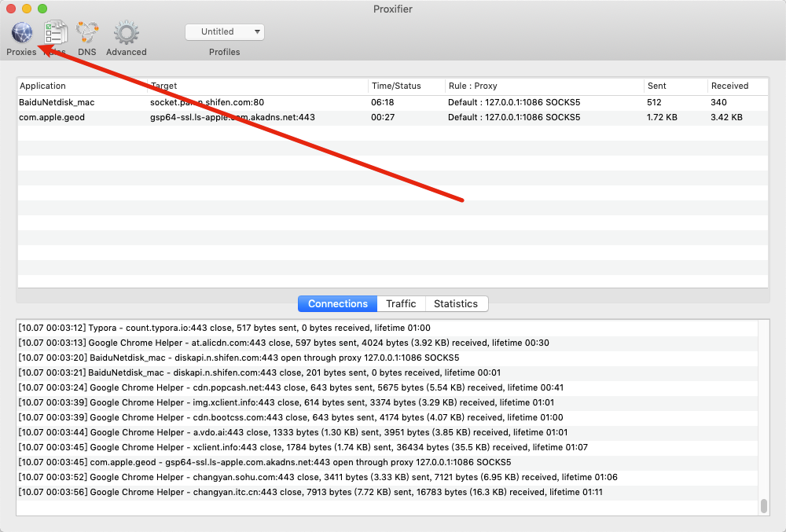
Task: Switch to the Connections tab
Action: point(337,303)
